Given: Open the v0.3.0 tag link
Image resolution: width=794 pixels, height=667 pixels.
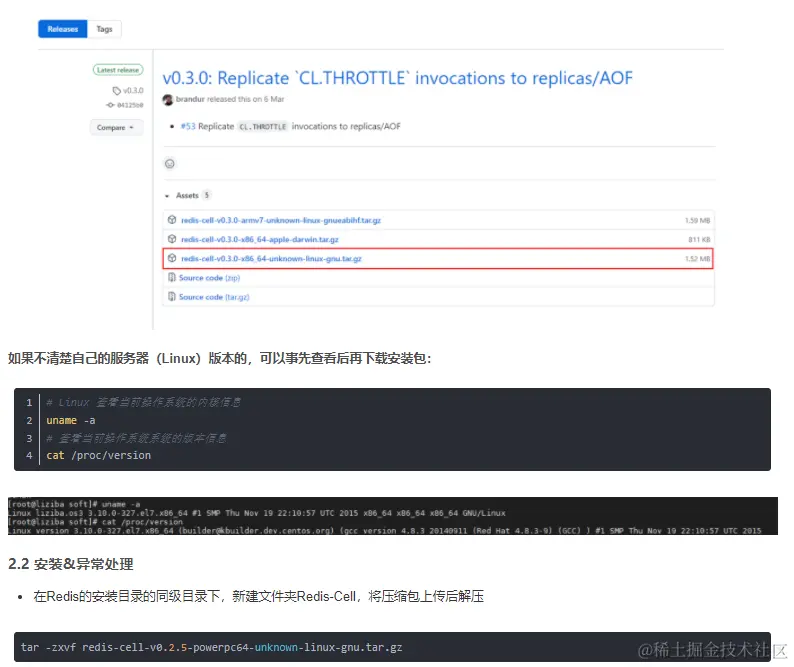Looking at the screenshot, I should coord(133,90).
